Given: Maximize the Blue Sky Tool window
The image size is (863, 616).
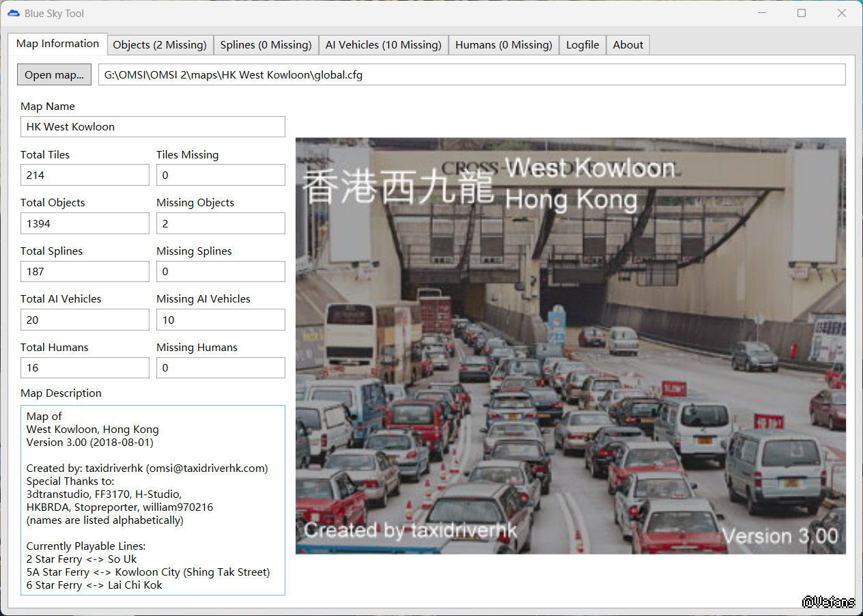Looking at the screenshot, I should tap(802, 13).
